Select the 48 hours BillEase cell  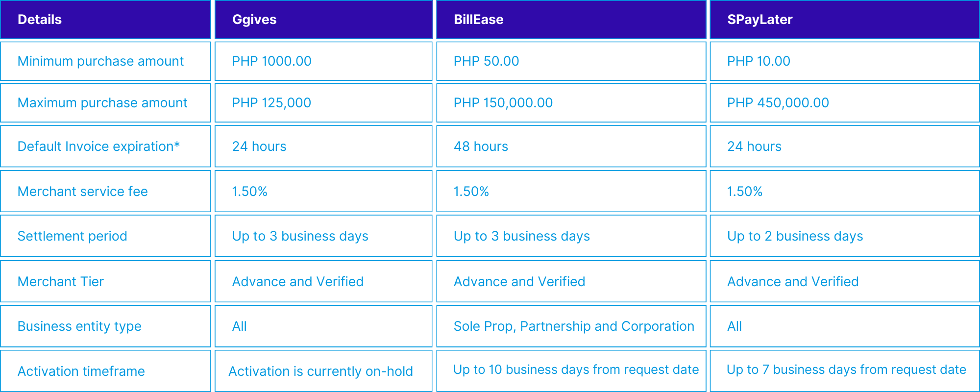pyautogui.click(x=481, y=147)
